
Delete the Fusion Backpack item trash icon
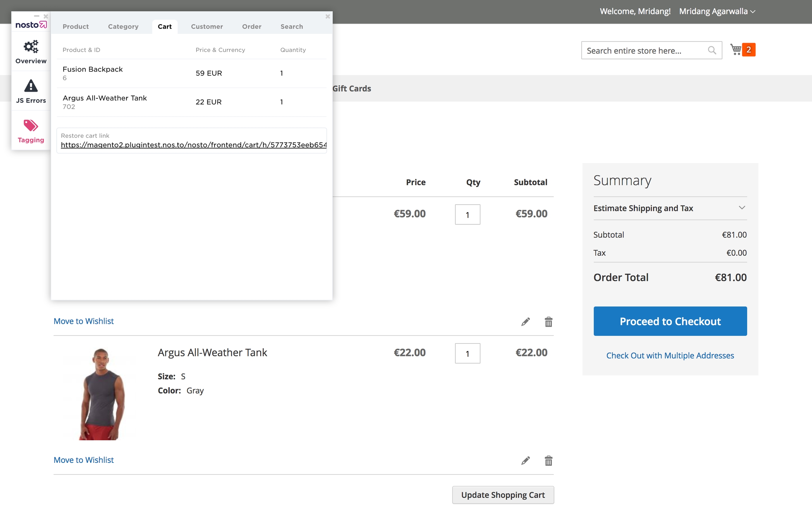coord(548,322)
